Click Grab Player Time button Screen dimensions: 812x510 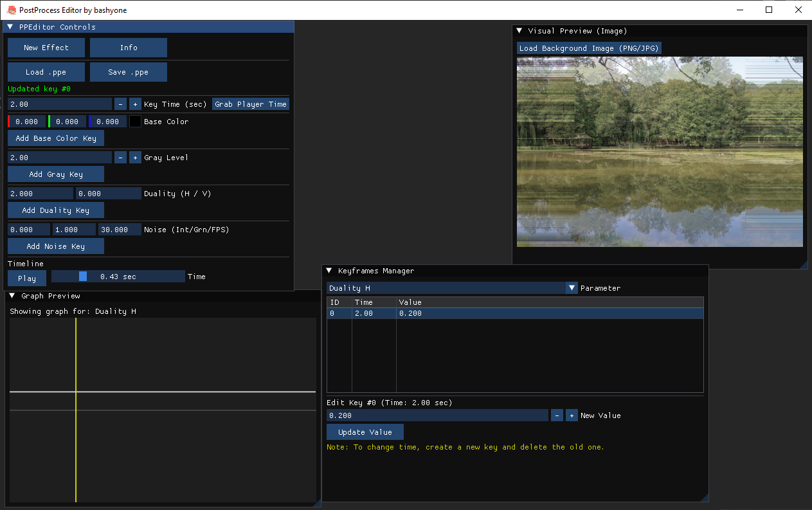click(x=251, y=104)
